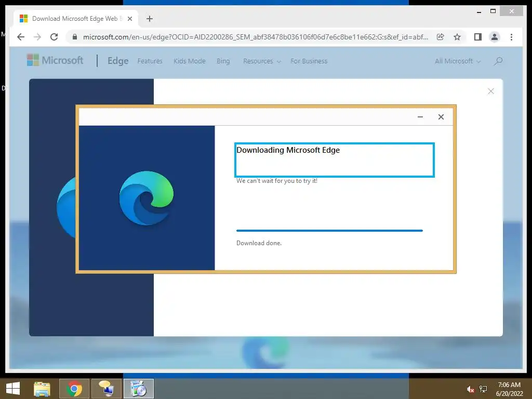This screenshot has height=399, width=532.
Task: Open File Explorer from taskbar
Action: coord(42,389)
